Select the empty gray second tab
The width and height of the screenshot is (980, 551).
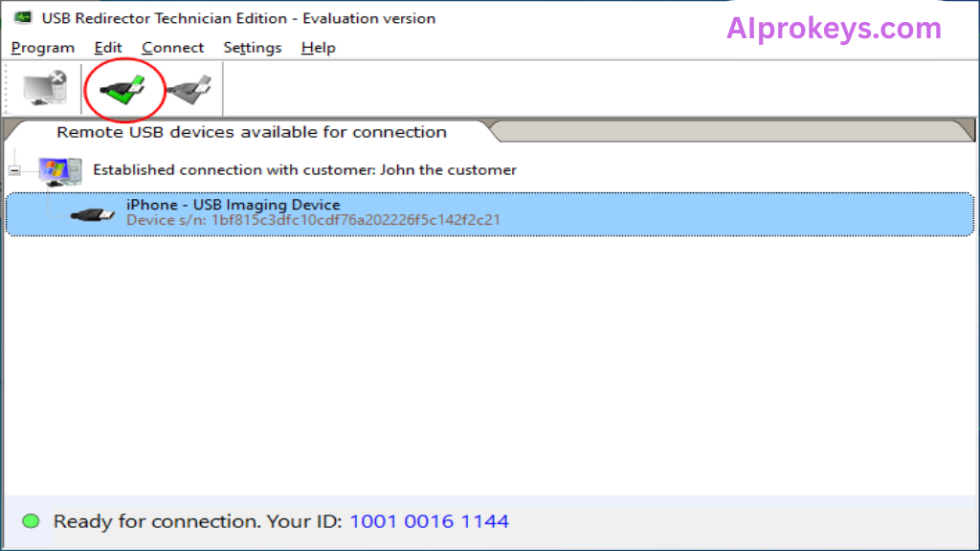click(731, 130)
